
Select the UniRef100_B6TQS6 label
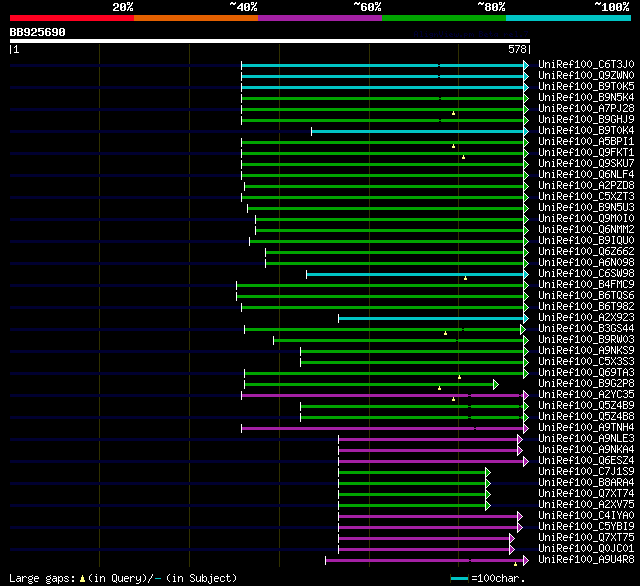(x=586, y=296)
